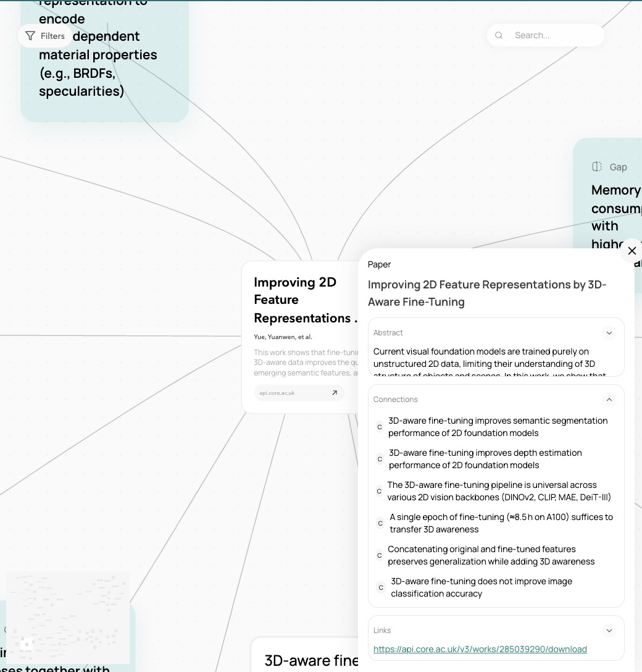This screenshot has height=672, width=642.
Task: Click claim icon beside single epoch connection
Action: 380,523
